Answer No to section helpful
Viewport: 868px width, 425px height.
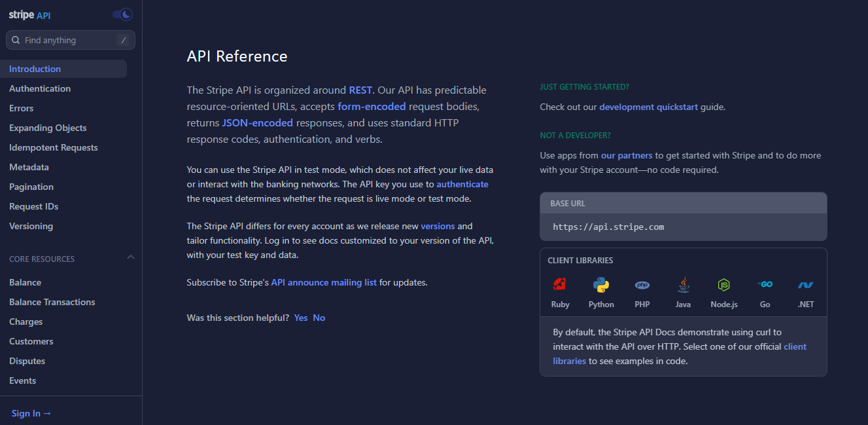pos(319,318)
